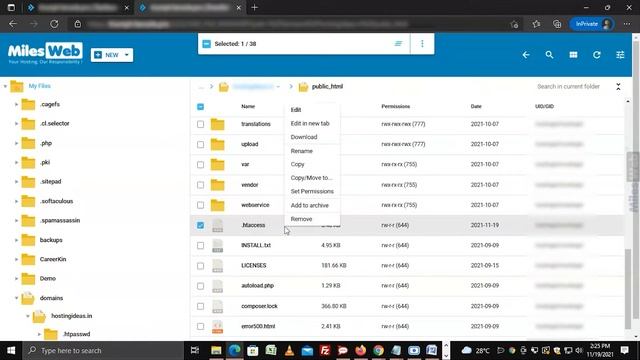
Task: Check the INSTALL.txt checkbox
Action: [x=200, y=245]
